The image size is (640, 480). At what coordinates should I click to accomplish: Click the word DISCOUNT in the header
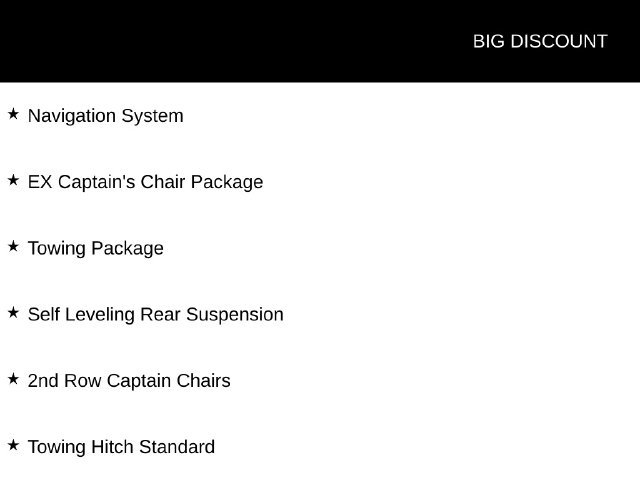(559, 42)
